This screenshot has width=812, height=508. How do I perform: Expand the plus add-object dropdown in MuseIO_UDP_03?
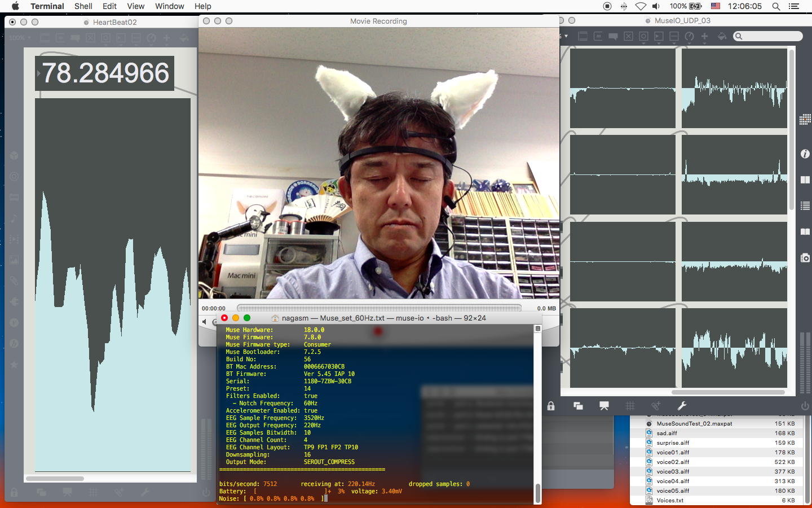click(x=704, y=36)
